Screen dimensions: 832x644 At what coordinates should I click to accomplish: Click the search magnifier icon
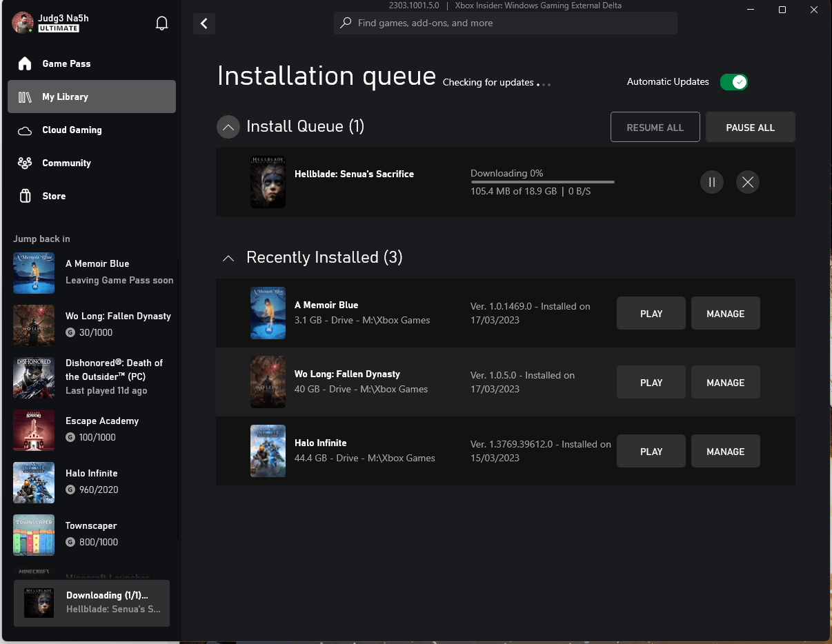346,23
